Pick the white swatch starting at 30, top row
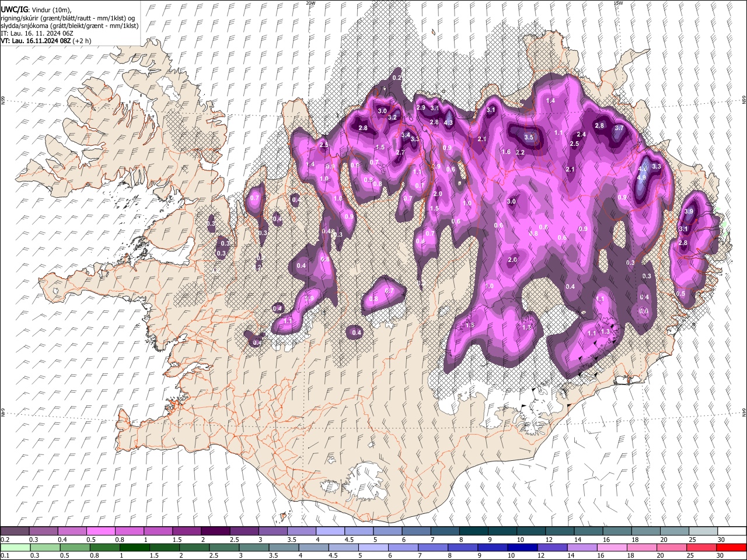The image size is (747, 560). pyautogui.click(x=731, y=531)
